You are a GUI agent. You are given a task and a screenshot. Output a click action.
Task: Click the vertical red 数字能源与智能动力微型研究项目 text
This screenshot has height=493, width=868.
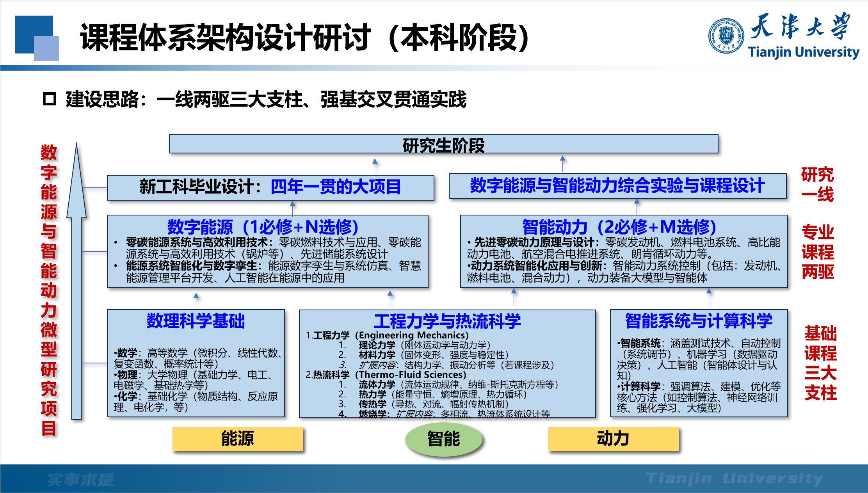(x=49, y=290)
